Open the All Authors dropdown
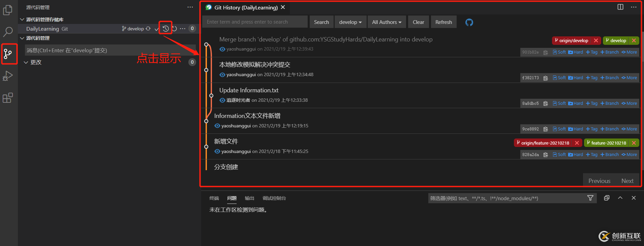644x246 pixels. (x=387, y=22)
